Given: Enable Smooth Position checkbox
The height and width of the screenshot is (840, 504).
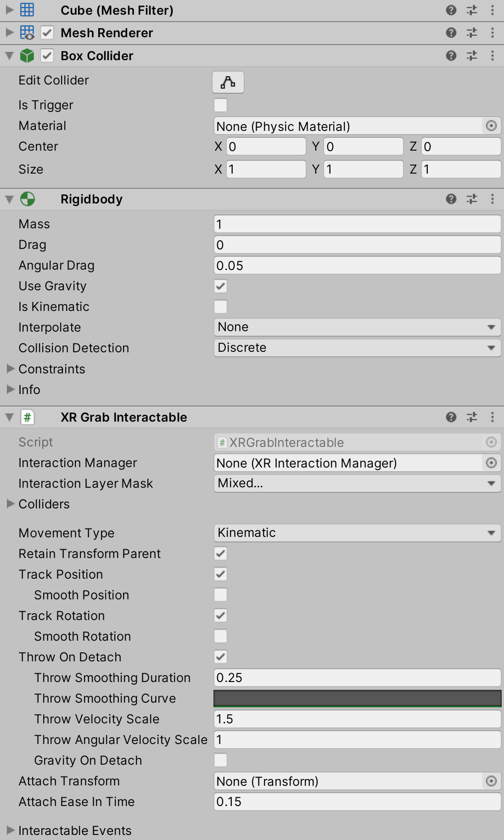Looking at the screenshot, I should point(221,595).
